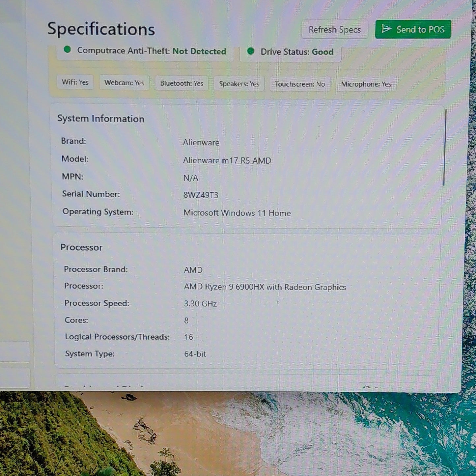Image resolution: width=476 pixels, height=476 pixels.
Task: Click the Serial Number: label
Action: coord(91,194)
